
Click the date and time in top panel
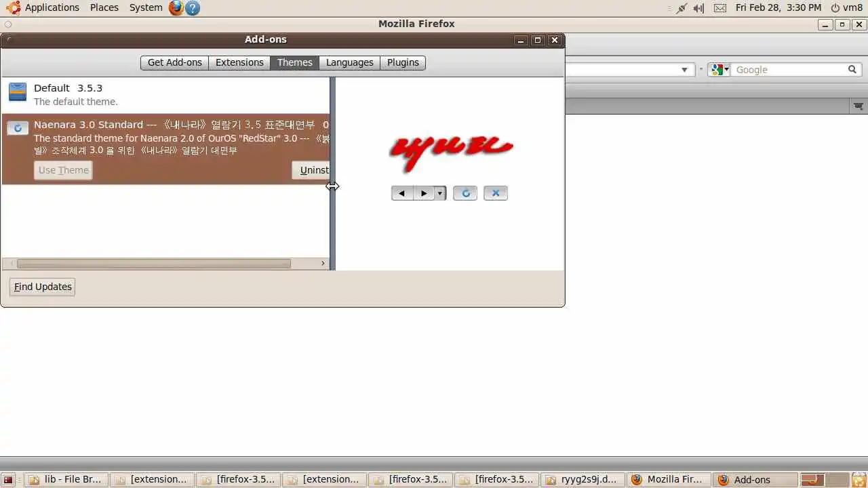tap(778, 7)
